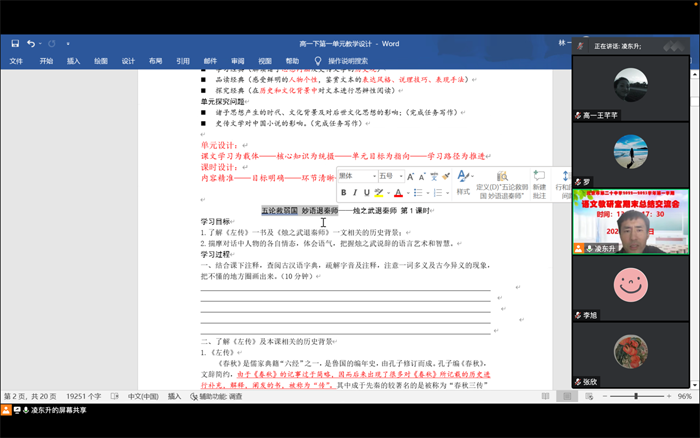Click the Save icon in Quick Access
Viewport: 700px width, 438px height.
pos(15,43)
